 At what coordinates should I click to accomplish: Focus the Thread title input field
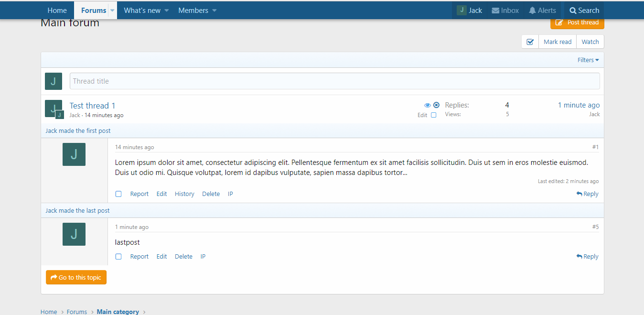click(334, 81)
